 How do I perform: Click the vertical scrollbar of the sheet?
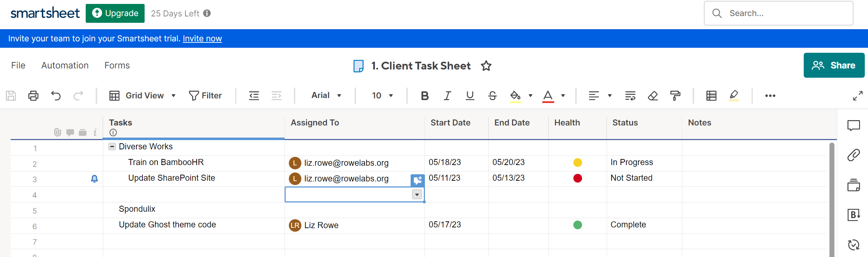[832, 200]
